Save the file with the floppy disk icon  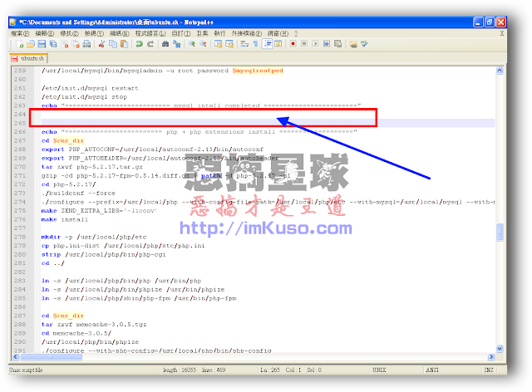point(42,44)
